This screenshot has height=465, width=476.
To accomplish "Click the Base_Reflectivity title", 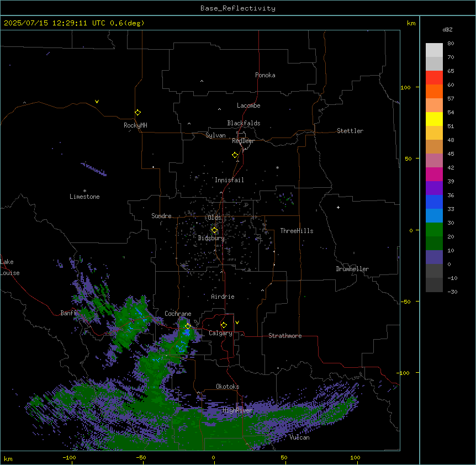I will pyautogui.click(x=238, y=8).
